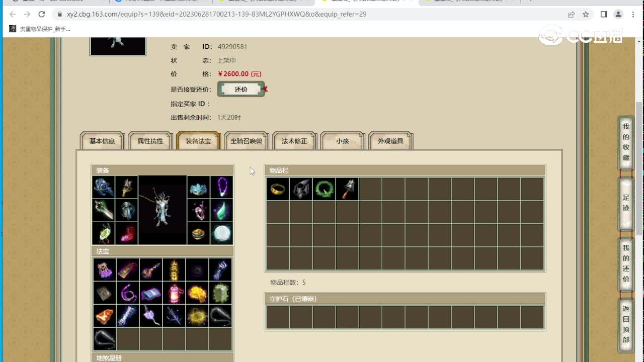
Task: Select the purple tasseled lantern magic treasure
Action: 105,269
